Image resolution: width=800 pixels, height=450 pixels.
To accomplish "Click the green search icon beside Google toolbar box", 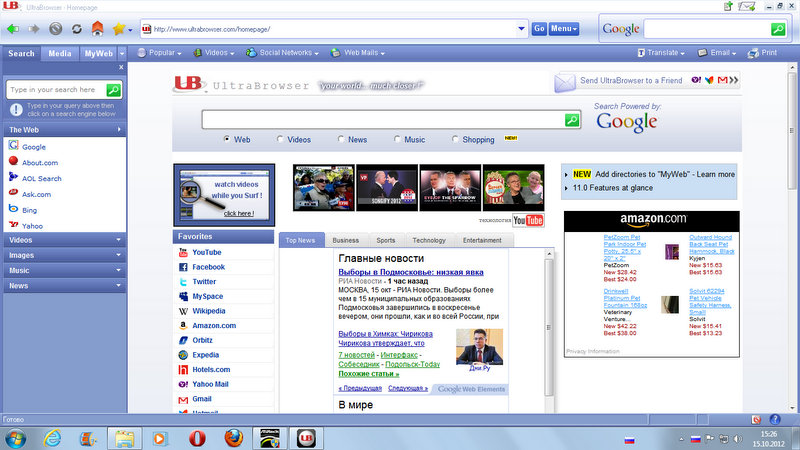I will point(778,29).
